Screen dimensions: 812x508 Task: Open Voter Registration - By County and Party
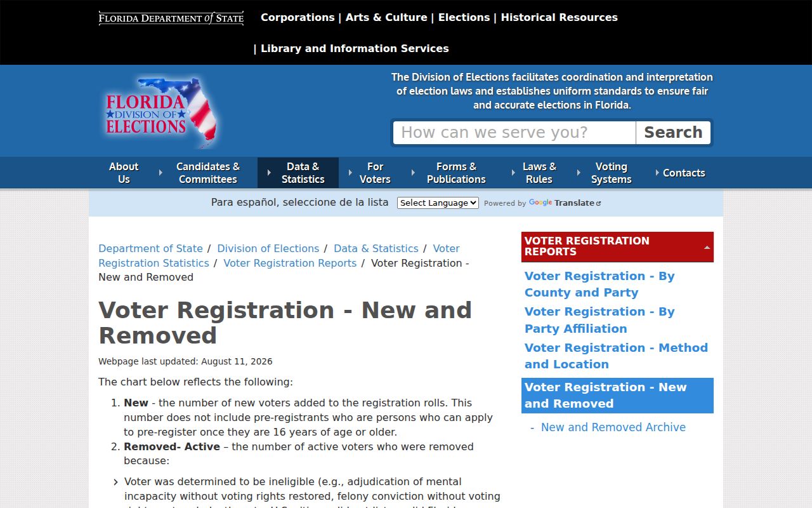tap(599, 284)
